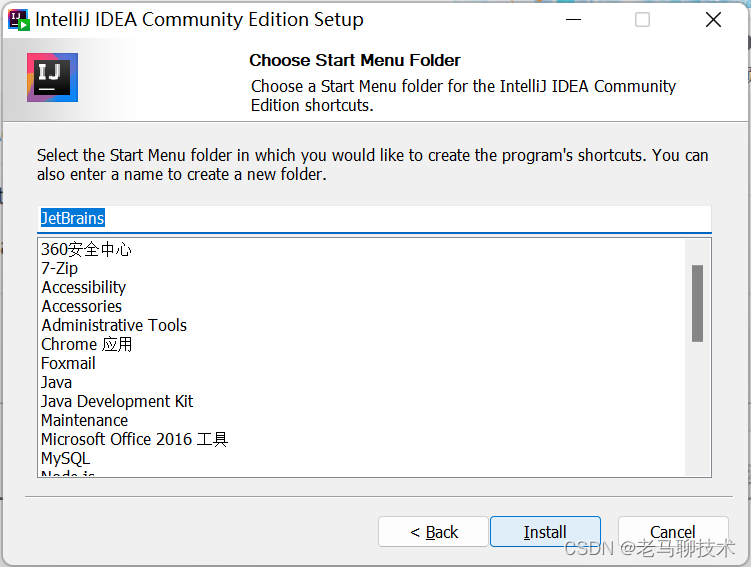This screenshot has height=567, width=751.
Task: Click the Install button
Action: coord(545,532)
